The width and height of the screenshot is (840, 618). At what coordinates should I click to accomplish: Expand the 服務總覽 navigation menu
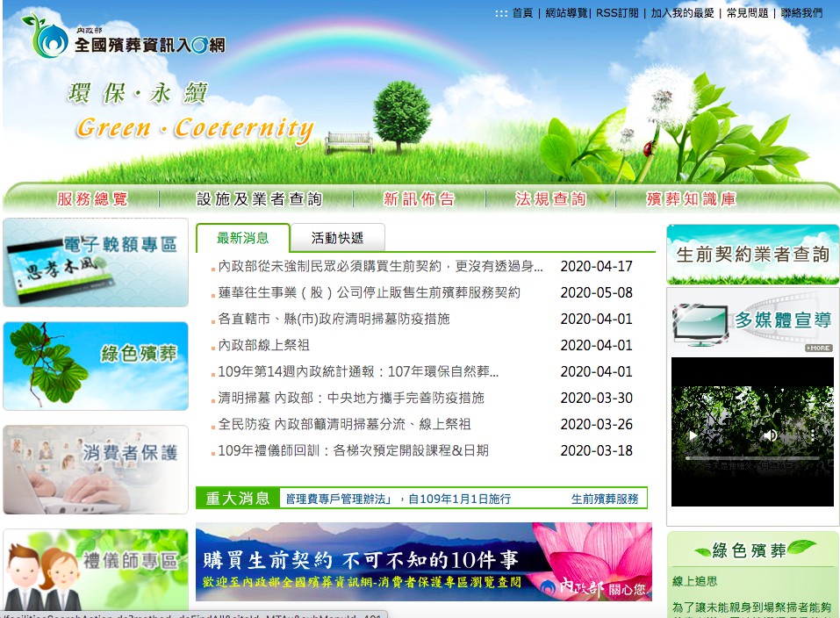pos(92,199)
